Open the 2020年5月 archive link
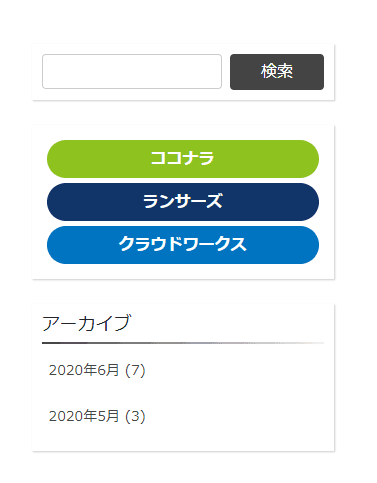The image size is (377, 483). click(84, 416)
